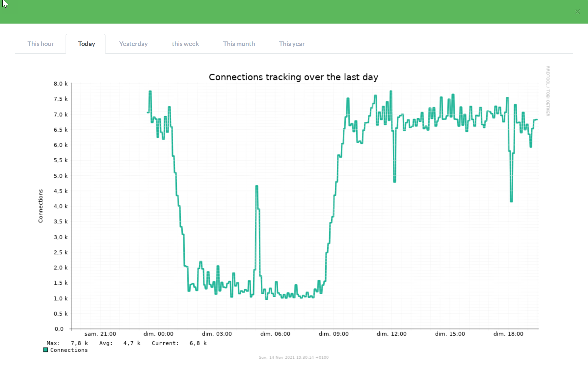Click the dim. 06:00 axis label
The height and width of the screenshot is (387, 588).
tap(275, 334)
